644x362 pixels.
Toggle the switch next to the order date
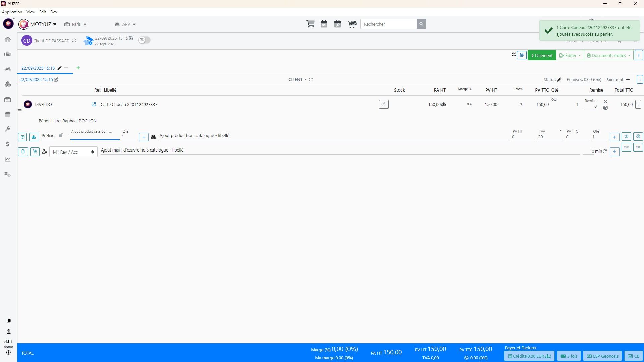click(x=145, y=40)
